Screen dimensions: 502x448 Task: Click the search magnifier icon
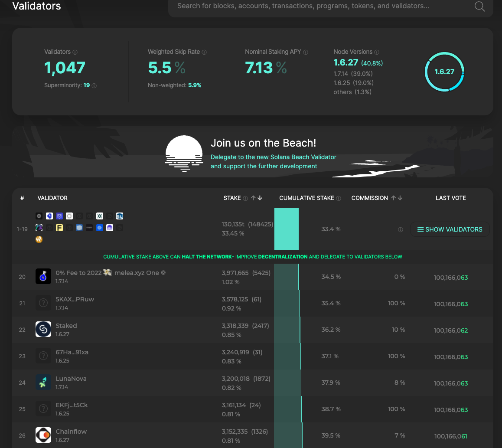tap(479, 6)
